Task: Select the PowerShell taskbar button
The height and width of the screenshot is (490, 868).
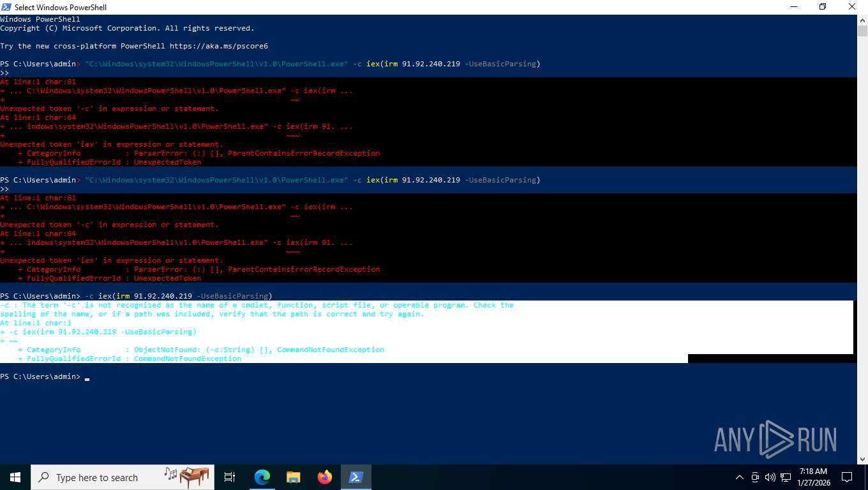Action: click(x=356, y=477)
